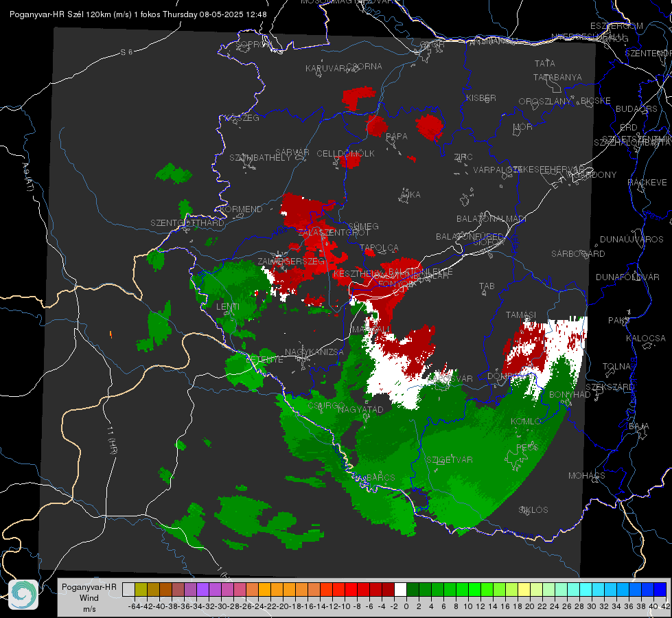The image size is (672, 618).
Task: Select the SUMEG label
Action: (x=363, y=227)
